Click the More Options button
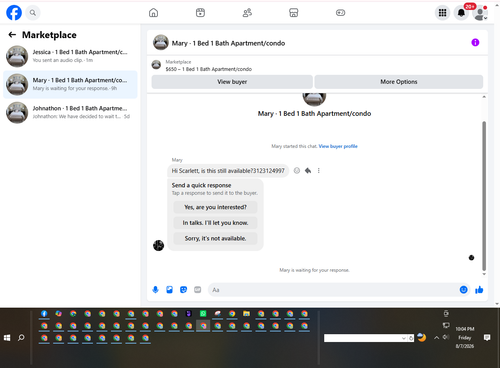This screenshot has height=368, width=500. (x=399, y=82)
